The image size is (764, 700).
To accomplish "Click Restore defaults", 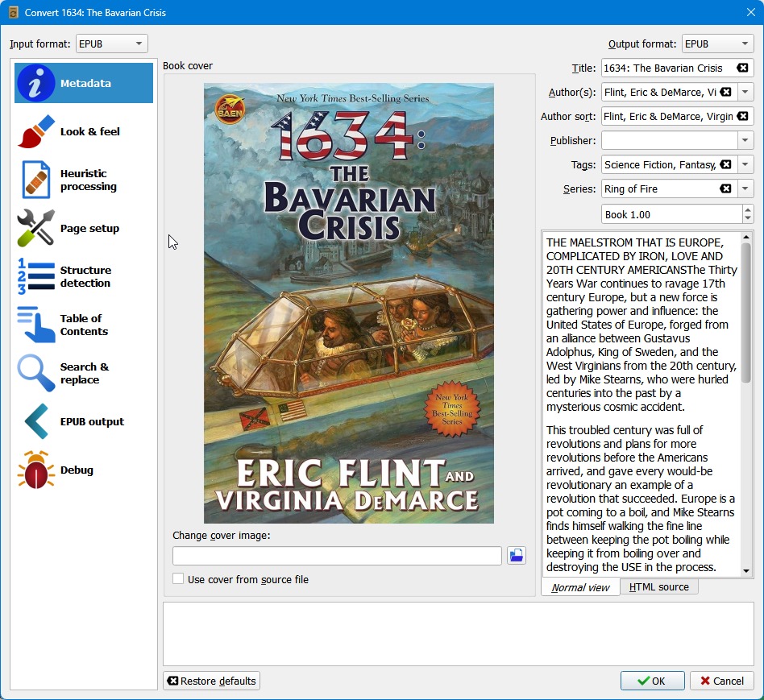I will (211, 681).
